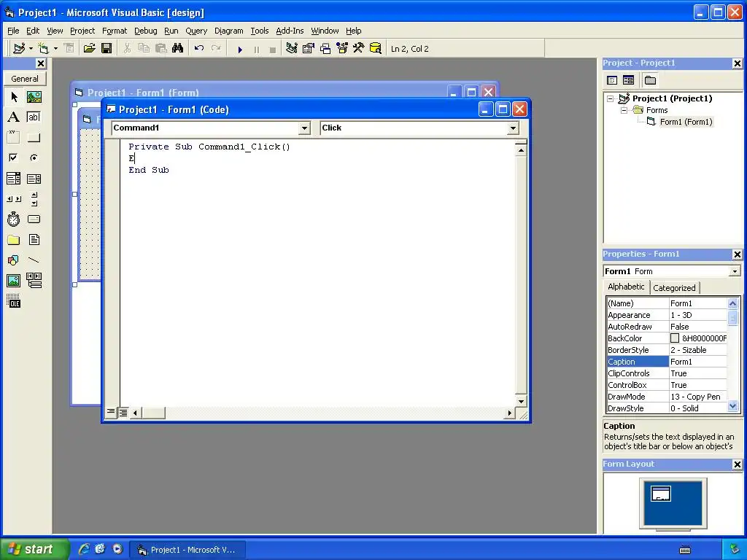The height and width of the screenshot is (560, 747).
Task: Open the Data View Window icon
Action: point(376,49)
